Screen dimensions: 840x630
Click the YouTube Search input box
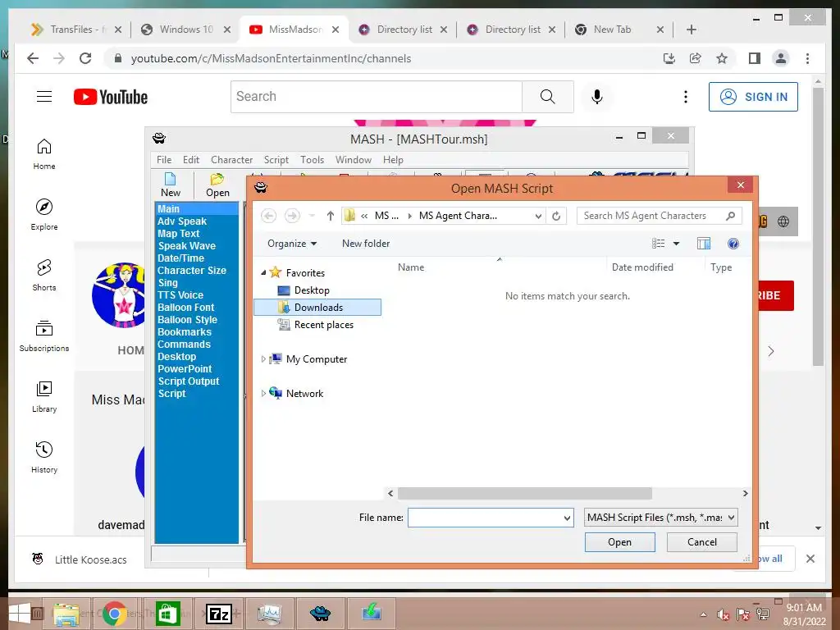[377, 97]
